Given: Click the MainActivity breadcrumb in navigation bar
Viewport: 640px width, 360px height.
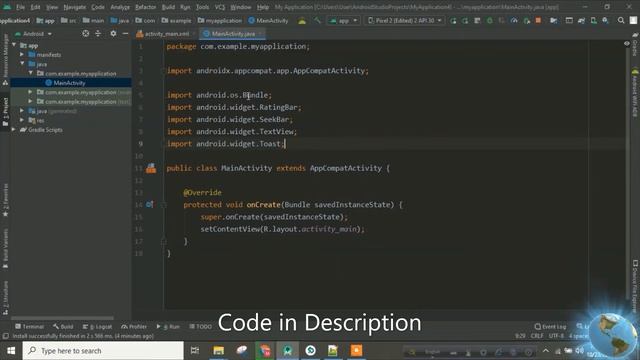Looking at the screenshot, I should click(268, 20).
